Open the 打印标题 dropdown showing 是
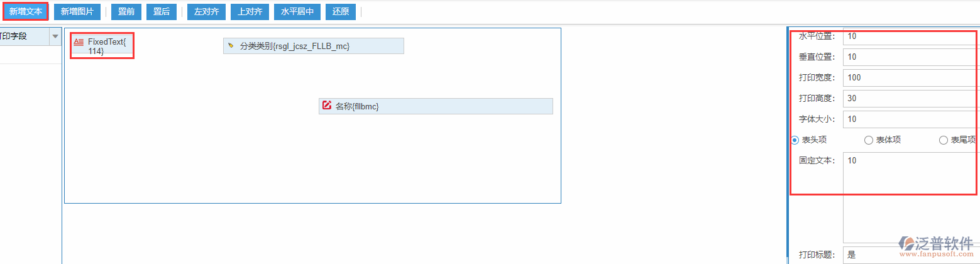 coord(910,255)
